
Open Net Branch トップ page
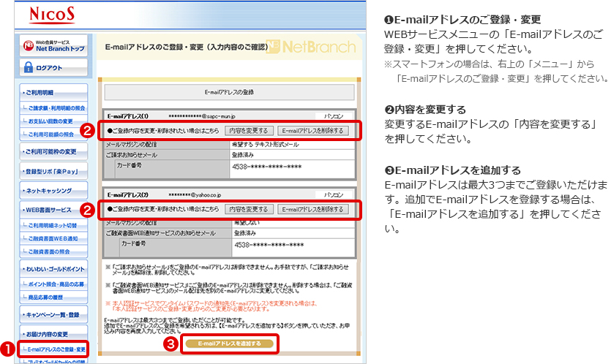click(x=55, y=47)
